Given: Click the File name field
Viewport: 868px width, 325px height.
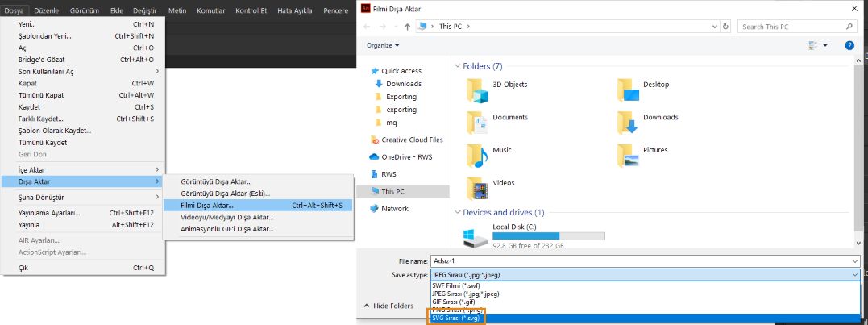Looking at the screenshot, I should pos(645,260).
